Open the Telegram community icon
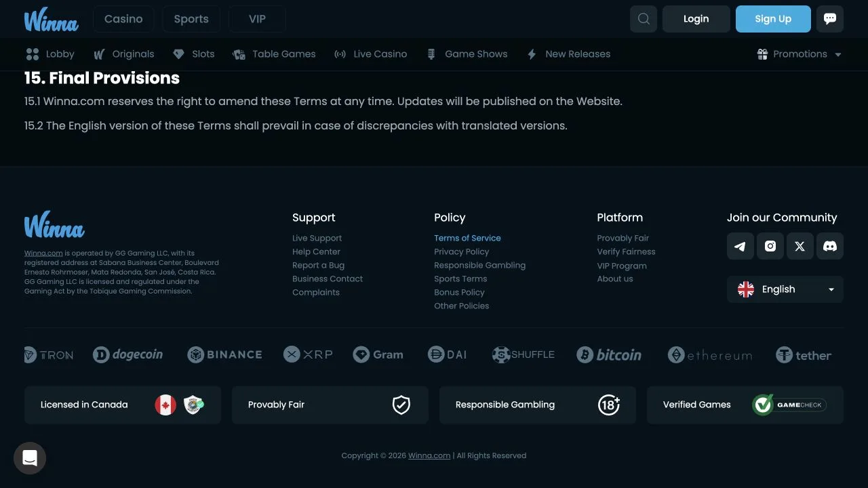The height and width of the screenshot is (488, 868). 741,246
